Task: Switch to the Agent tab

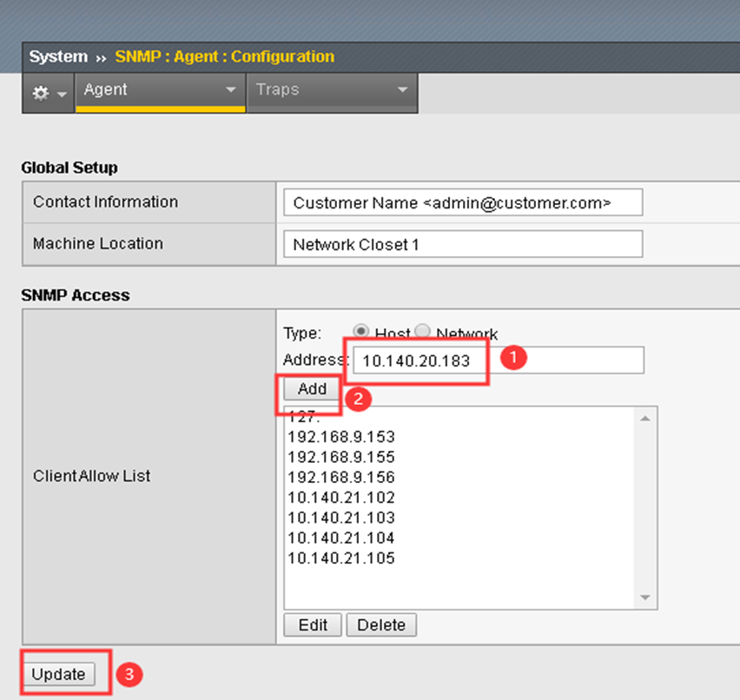Action: click(x=160, y=93)
